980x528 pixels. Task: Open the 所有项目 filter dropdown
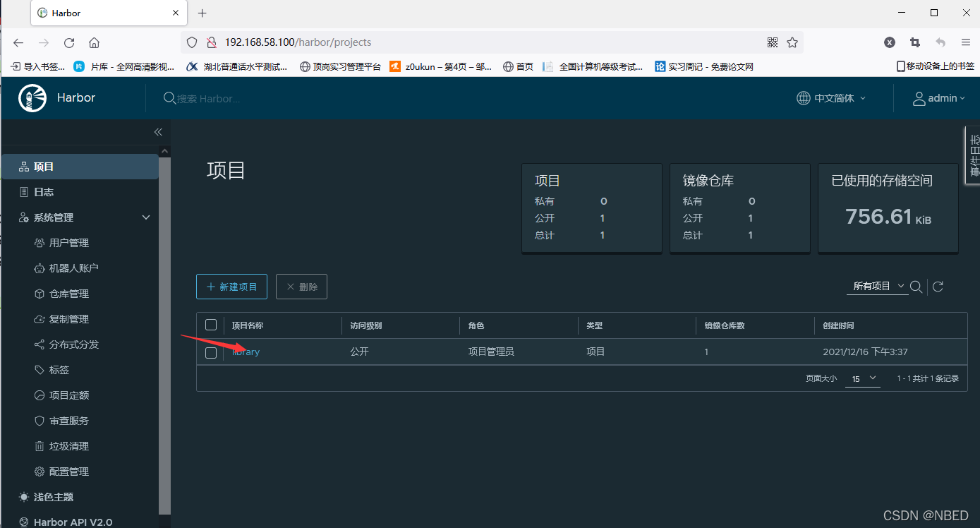coord(875,287)
